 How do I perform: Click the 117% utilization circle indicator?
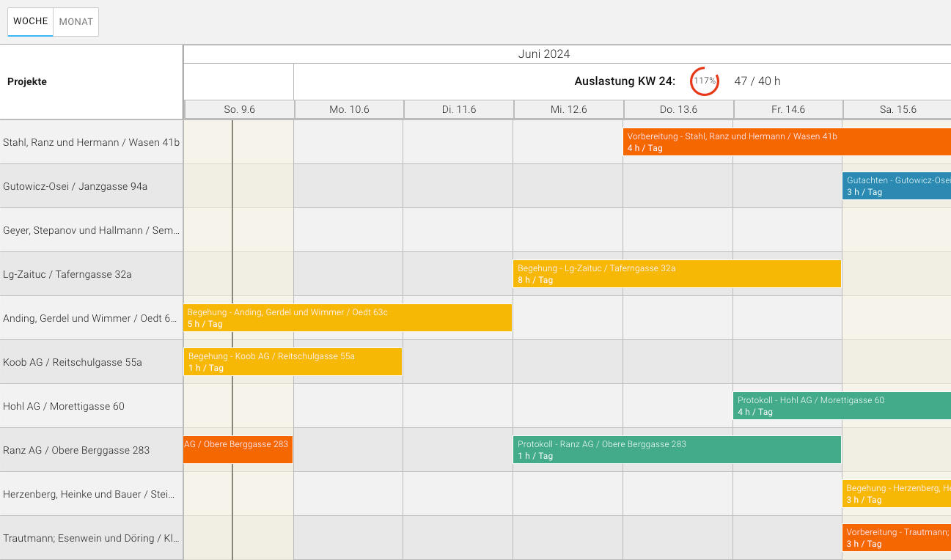[x=704, y=81]
